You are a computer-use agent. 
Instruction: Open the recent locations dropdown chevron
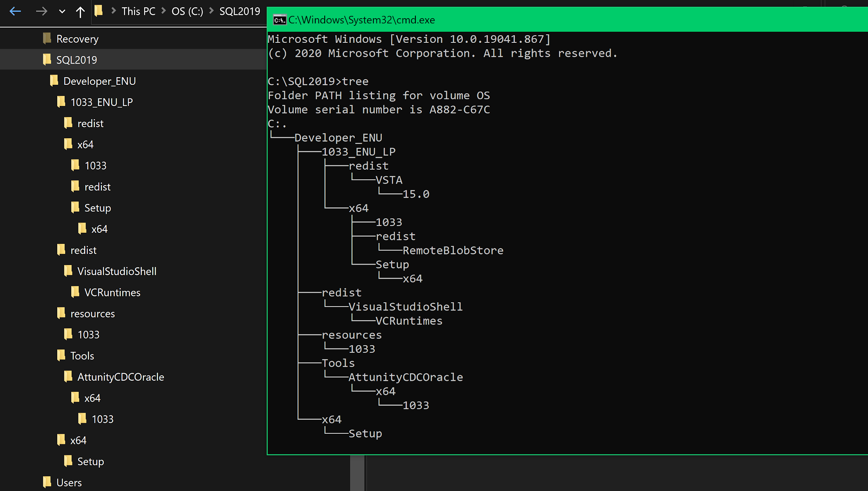[x=62, y=11]
